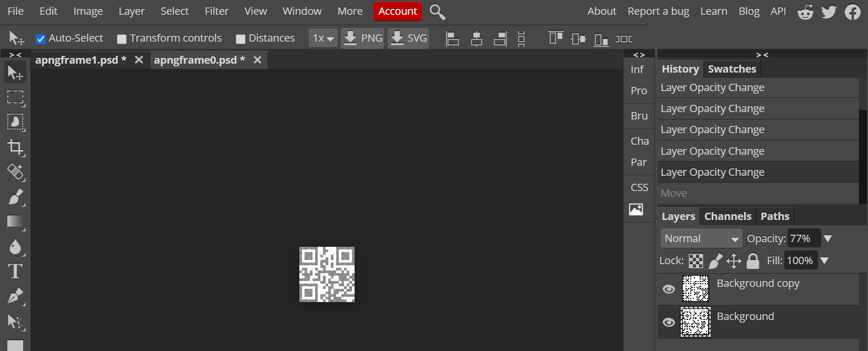Viewport: 868px width, 351px height.
Task: Distribute horizontal spacing icon
Action: click(624, 38)
